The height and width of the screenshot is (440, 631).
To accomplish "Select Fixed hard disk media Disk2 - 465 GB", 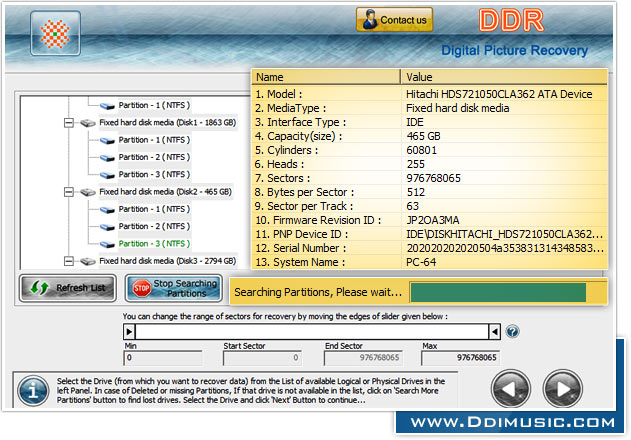I will 165,192.
